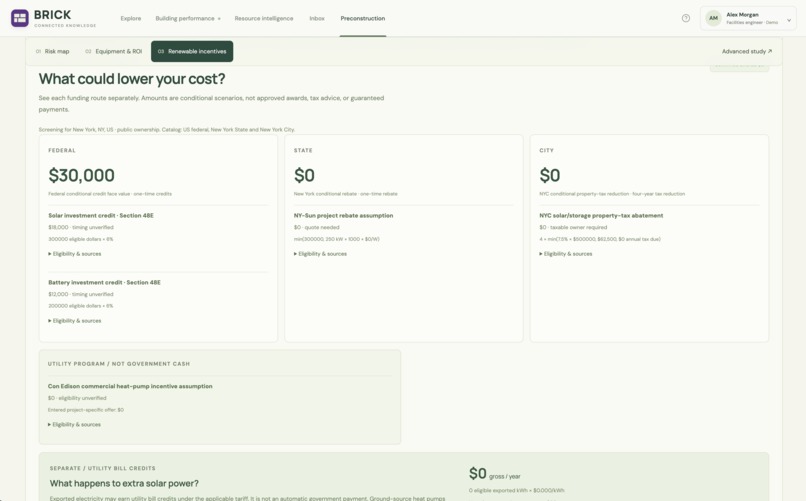Go to Resource intelligence

(264, 18)
